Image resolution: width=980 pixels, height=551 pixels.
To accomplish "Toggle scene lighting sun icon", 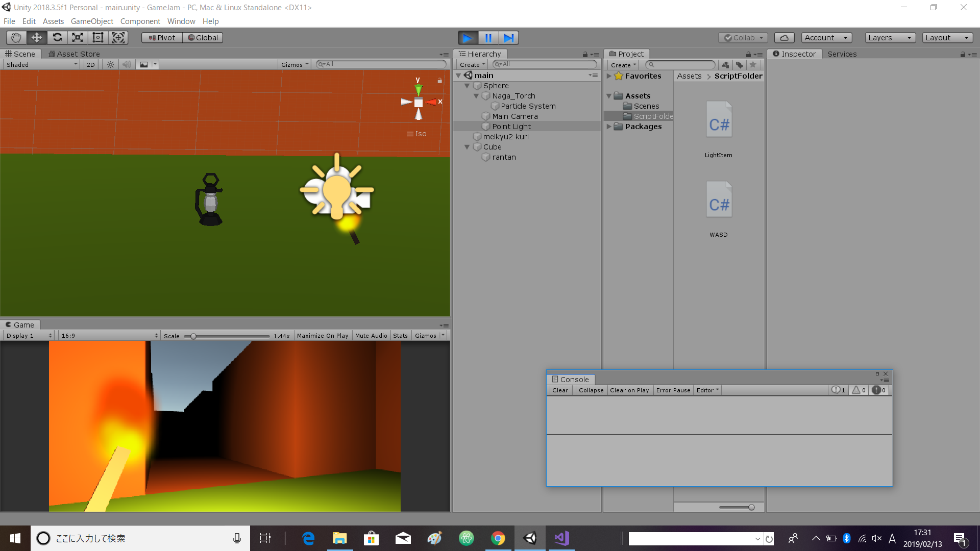I will [110, 65].
